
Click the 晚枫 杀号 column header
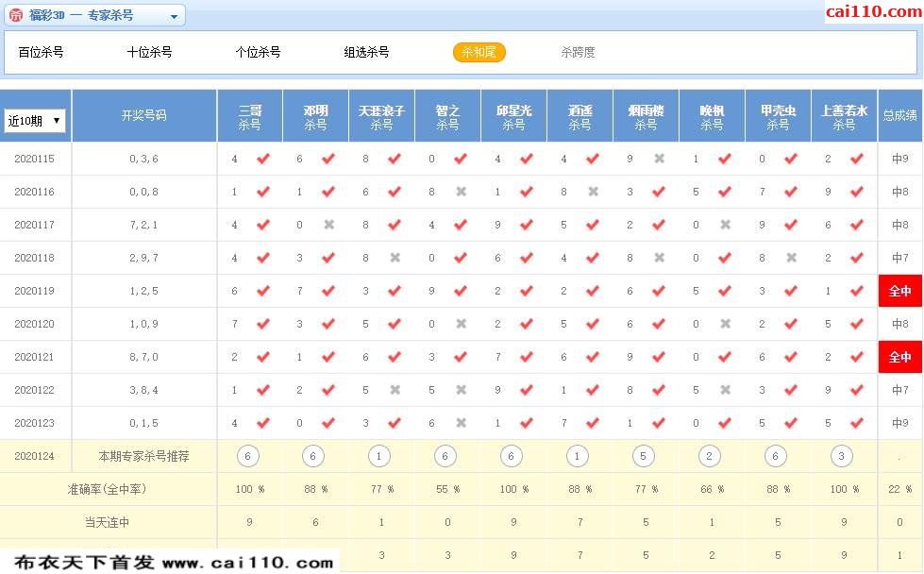point(712,117)
